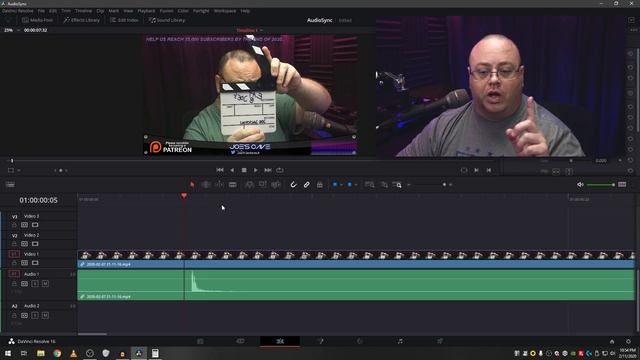The height and width of the screenshot is (360, 640).
Task: Mute the monitor speaker icon
Action: 580,185
